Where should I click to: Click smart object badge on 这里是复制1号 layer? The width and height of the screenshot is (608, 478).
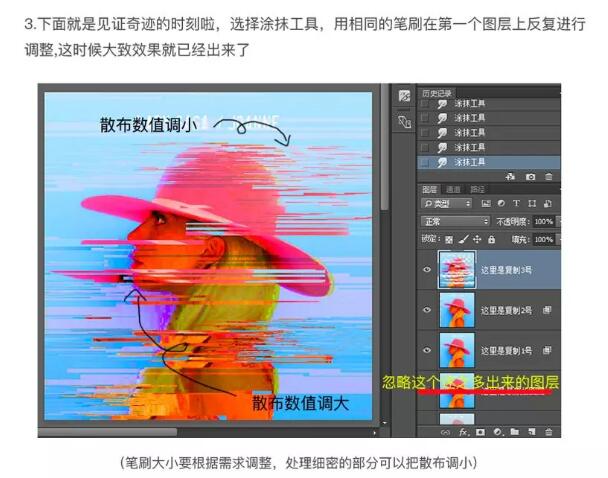point(547,351)
